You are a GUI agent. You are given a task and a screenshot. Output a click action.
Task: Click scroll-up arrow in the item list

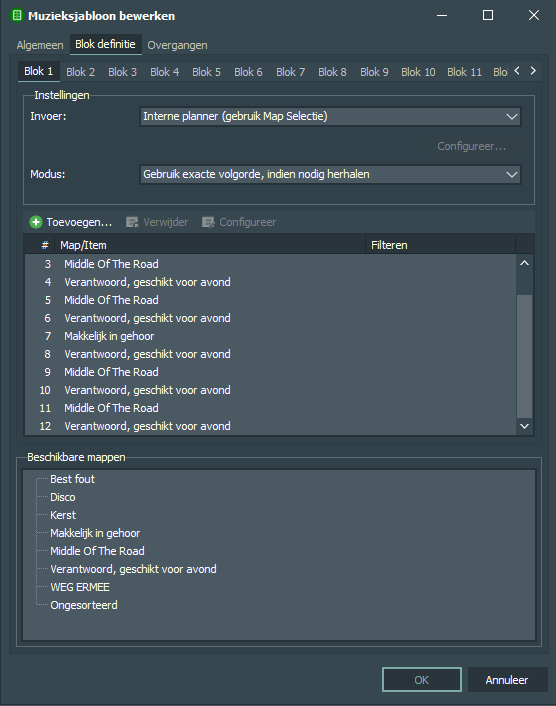click(524, 263)
